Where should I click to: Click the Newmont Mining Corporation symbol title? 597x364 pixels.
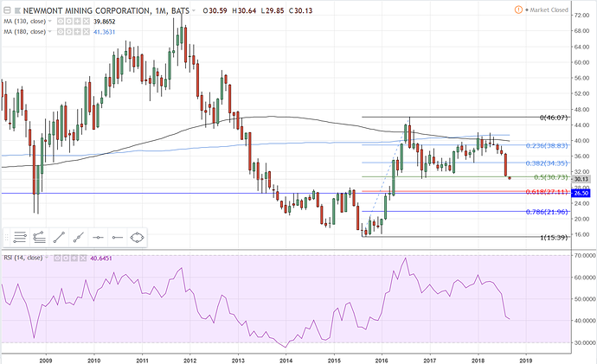pyautogui.click(x=87, y=10)
